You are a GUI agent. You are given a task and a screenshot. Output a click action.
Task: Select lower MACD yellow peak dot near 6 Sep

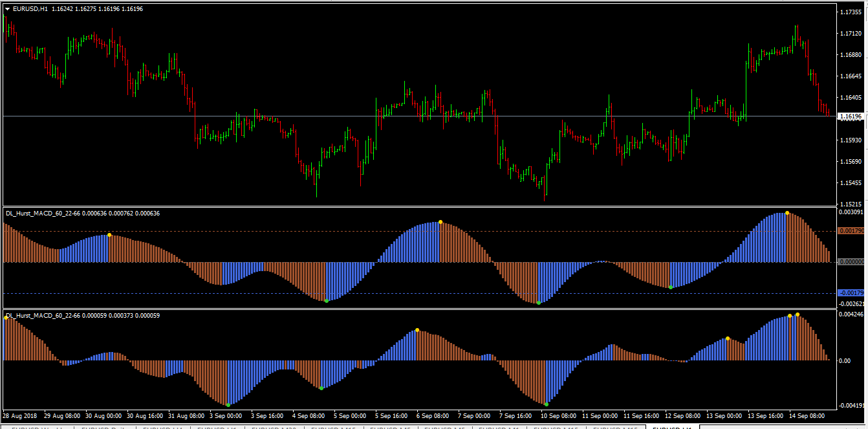417,330
